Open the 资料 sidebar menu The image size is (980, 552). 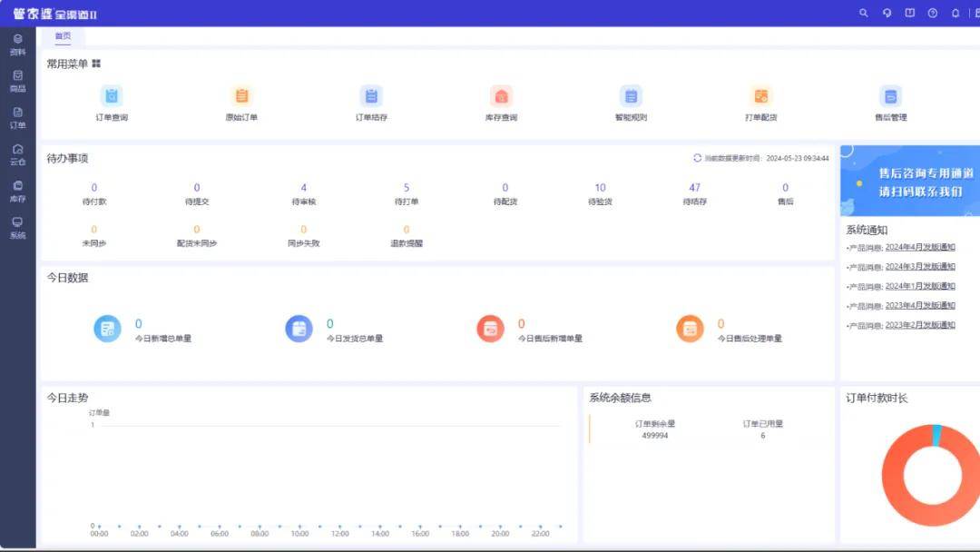(17, 45)
